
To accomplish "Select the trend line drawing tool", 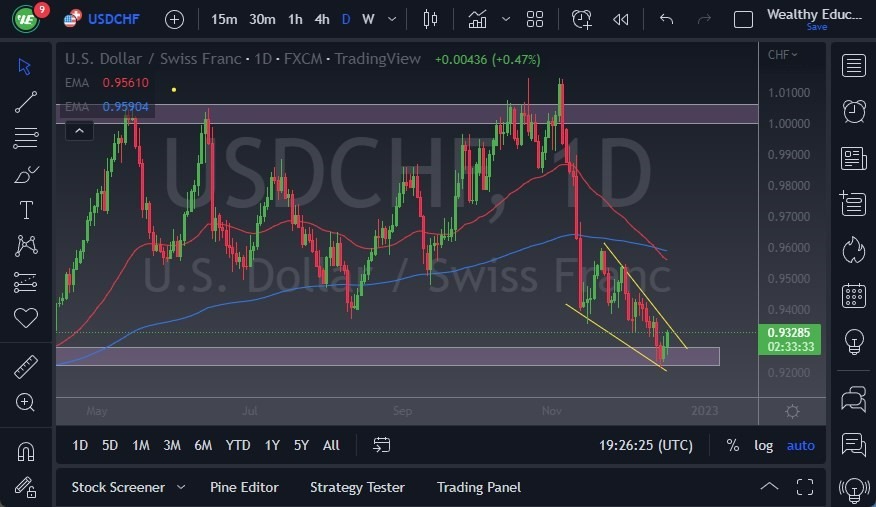I will tap(26, 102).
